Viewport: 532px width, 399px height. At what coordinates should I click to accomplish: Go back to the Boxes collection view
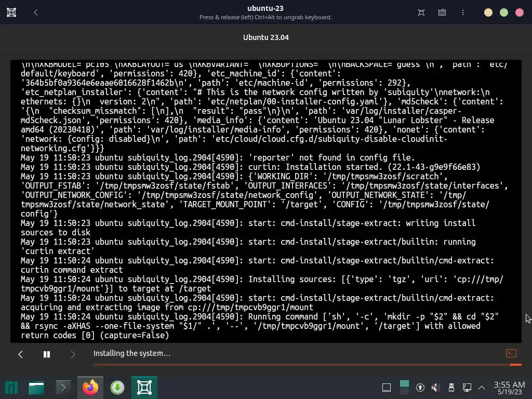(36, 12)
